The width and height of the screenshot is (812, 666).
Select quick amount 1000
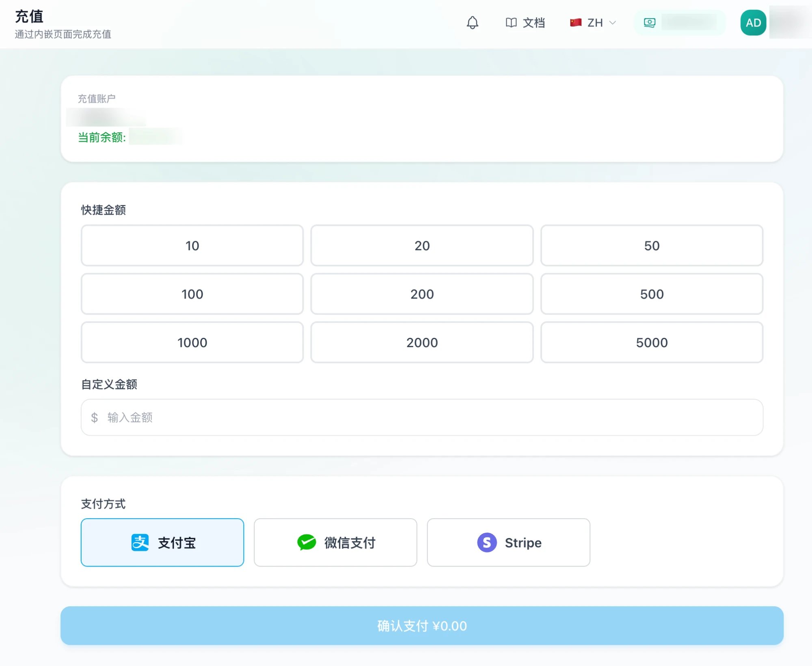point(192,342)
